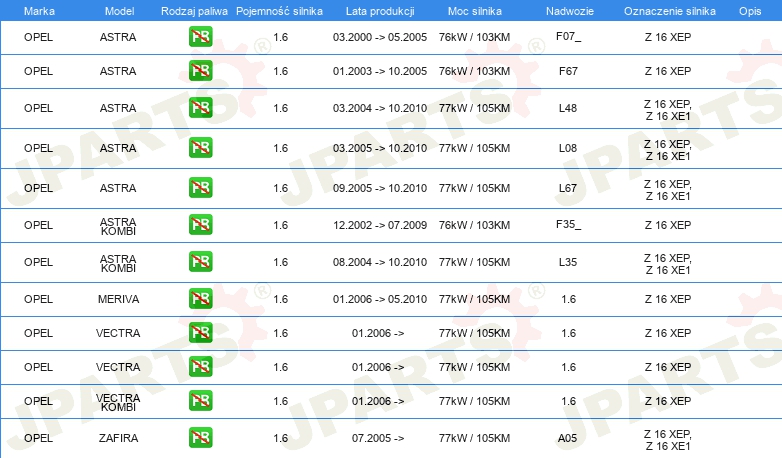Click the petrol fuel icon in the Astra F07_ row
The height and width of the screenshot is (458, 782).
(200, 37)
